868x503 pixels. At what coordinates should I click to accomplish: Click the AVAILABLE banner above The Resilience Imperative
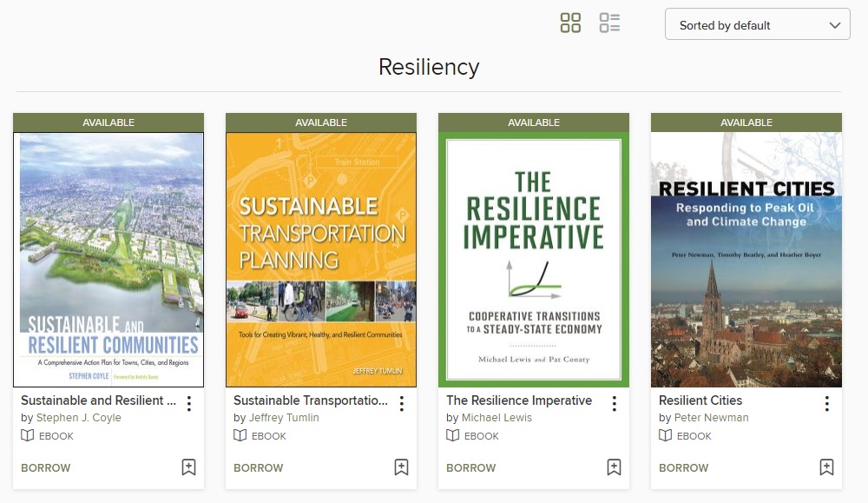tap(534, 122)
